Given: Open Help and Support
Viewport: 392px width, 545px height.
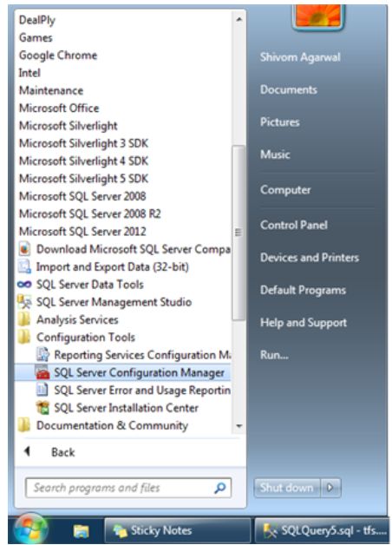Looking at the screenshot, I should point(304,323).
